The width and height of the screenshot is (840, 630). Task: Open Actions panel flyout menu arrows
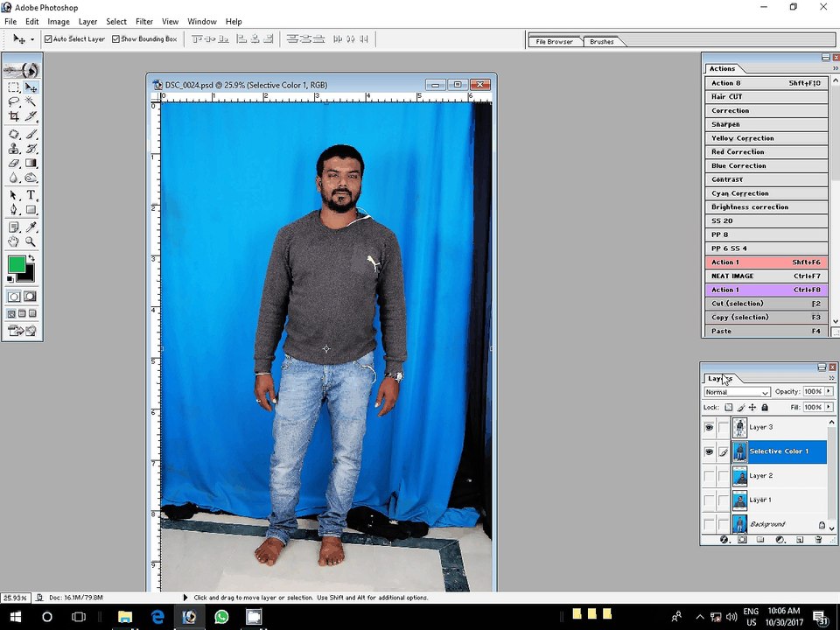pos(835,68)
